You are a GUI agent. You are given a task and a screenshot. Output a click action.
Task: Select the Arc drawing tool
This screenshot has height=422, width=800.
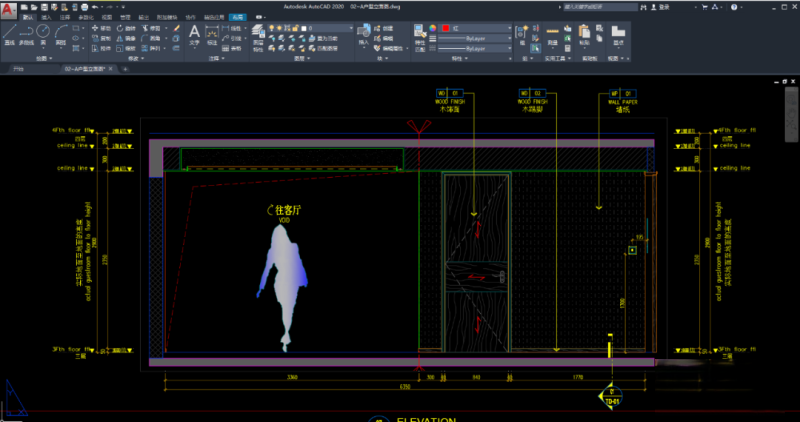click(62, 33)
